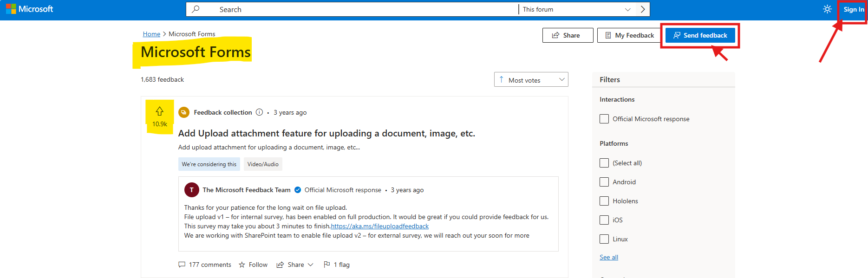Click Sign in
Screen dimensions: 868x278
click(854, 9)
